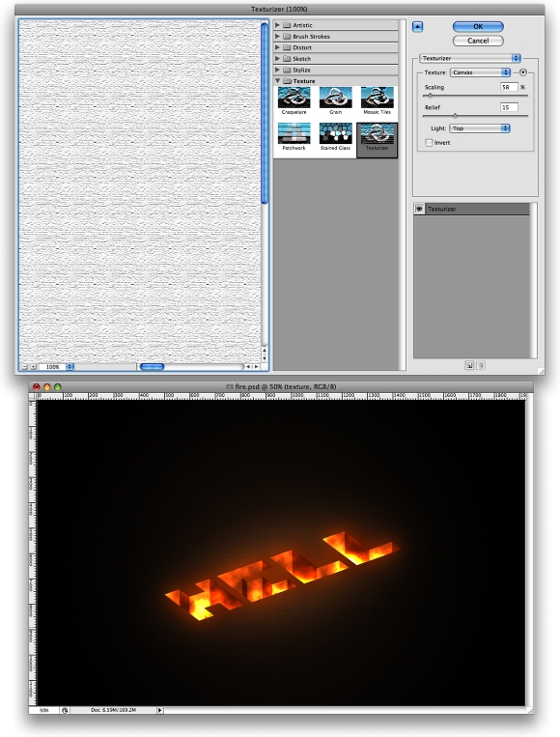Click the document proxy icon beside fire.psd title
Screen dimensions: 560x737
(229, 386)
